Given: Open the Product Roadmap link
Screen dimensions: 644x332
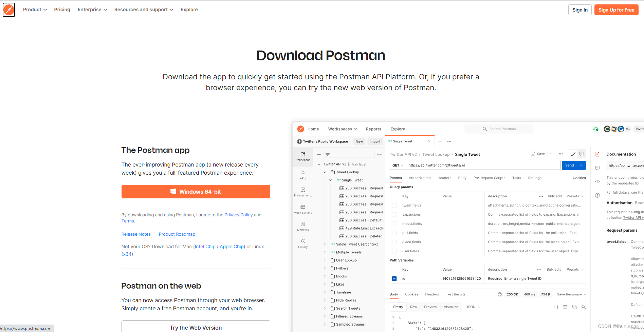Looking at the screenshot, I should [x=177, y=234].
